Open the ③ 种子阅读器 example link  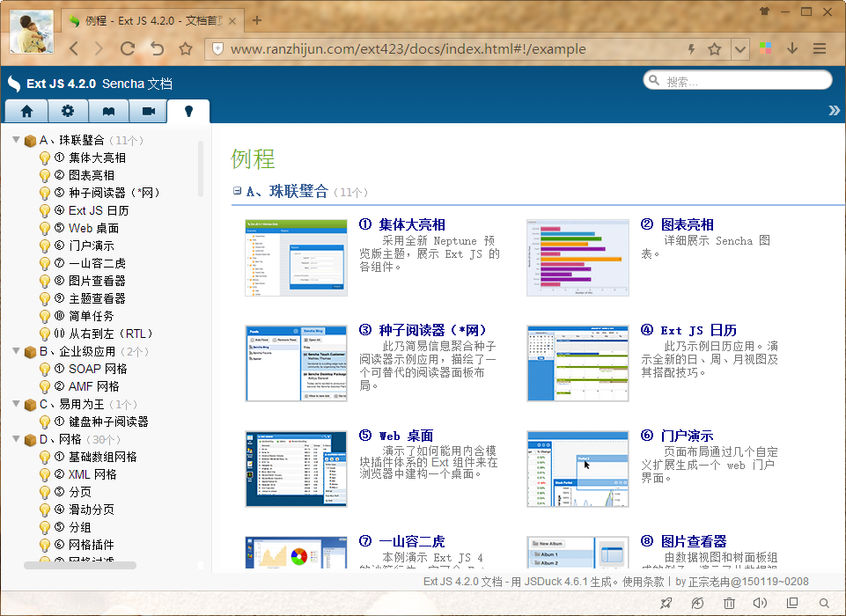[423, 330]
